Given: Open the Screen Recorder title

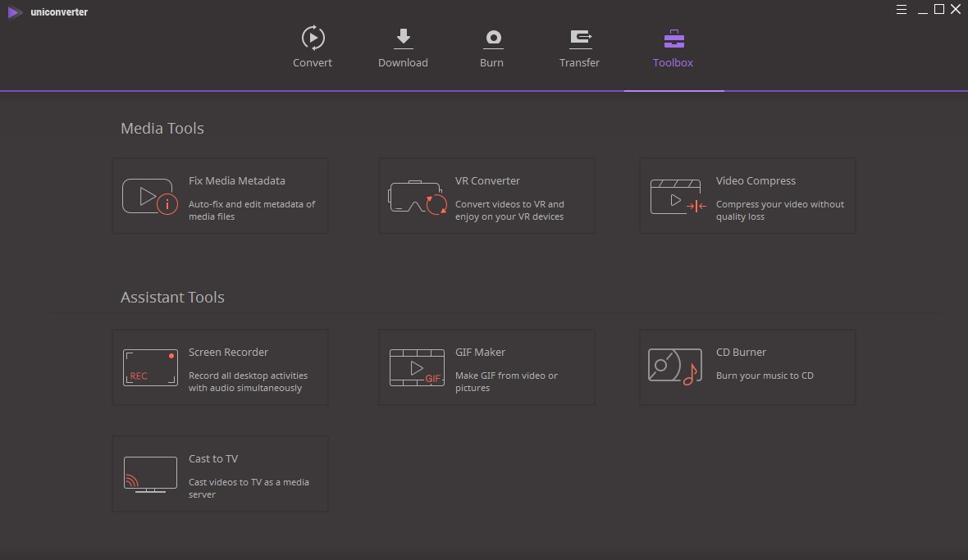Looking at the screenshot, I should point(228,353).
